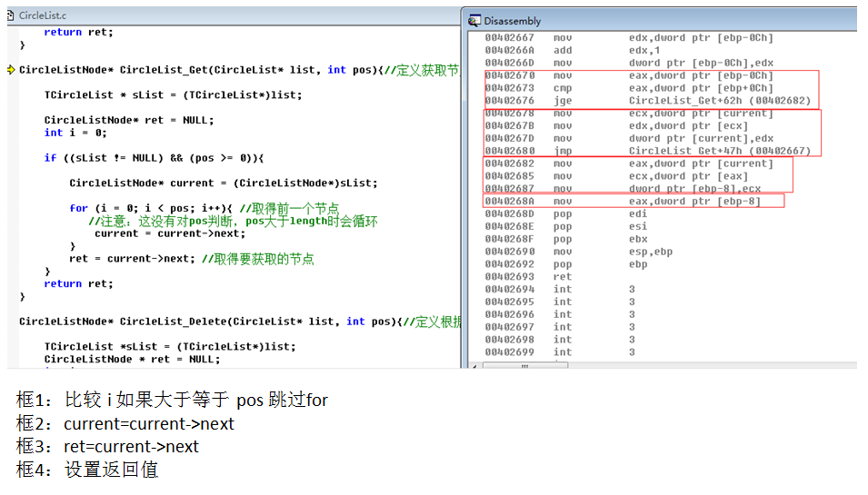Click the Disassembly horizontal scrollbar thumb

[524, 366]
